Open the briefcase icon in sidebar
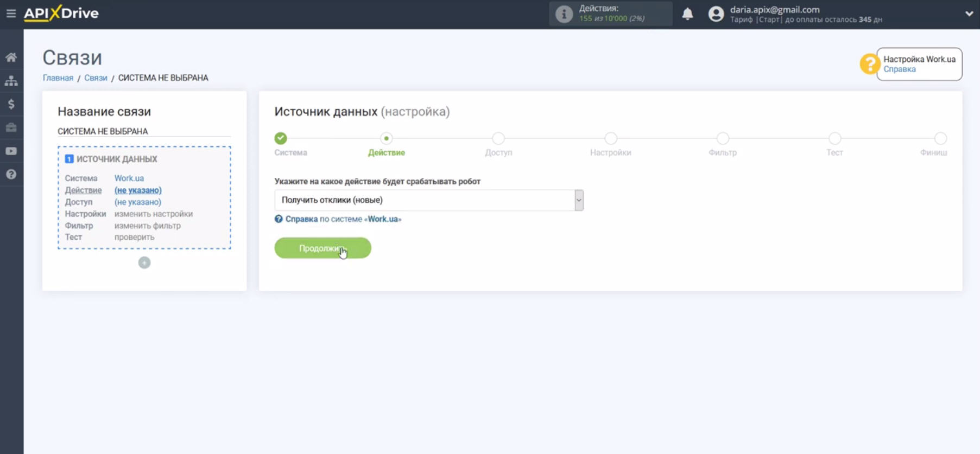980x454 pixels. 11,127
